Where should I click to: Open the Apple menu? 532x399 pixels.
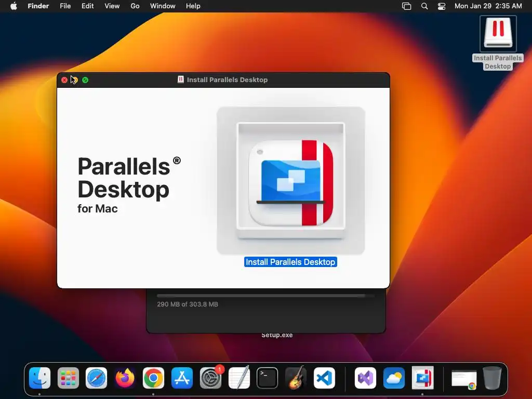pyautogui.click(x=14, y=6)
